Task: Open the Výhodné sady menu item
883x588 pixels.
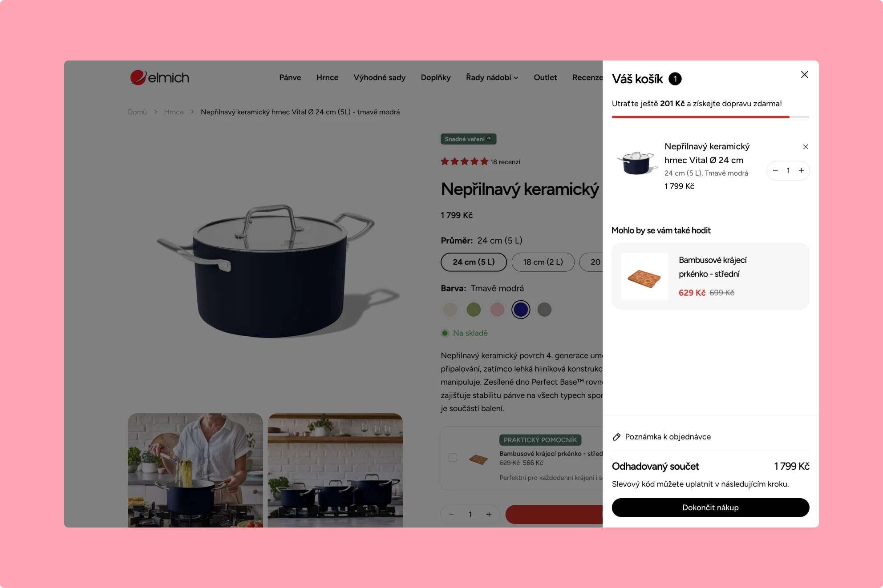Action: pyautogui.click(x=380, y=77)
